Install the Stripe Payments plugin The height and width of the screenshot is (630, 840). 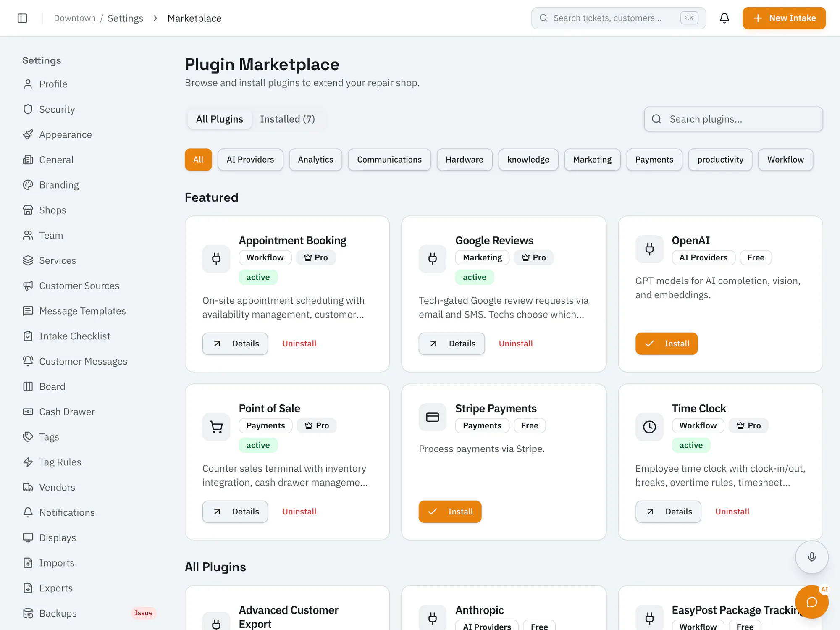pyautogui.click(x=450, y=512)
